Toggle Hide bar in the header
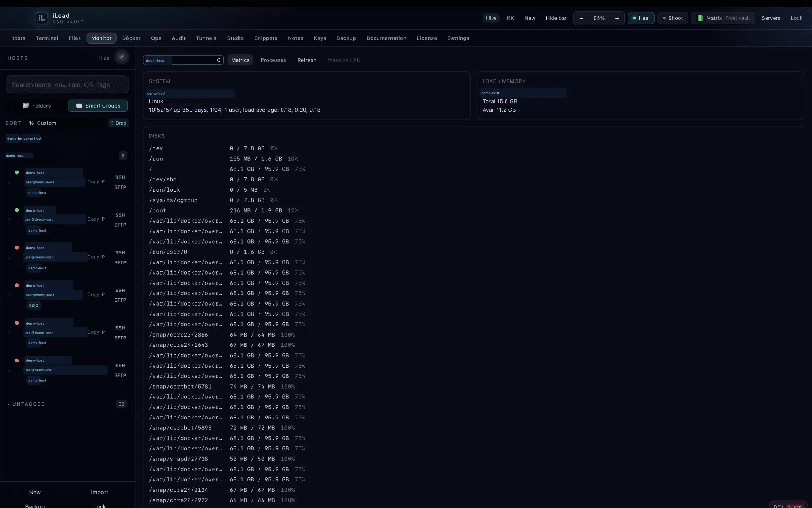Screen dimensions: 812x508 click(x=556, y=18)
